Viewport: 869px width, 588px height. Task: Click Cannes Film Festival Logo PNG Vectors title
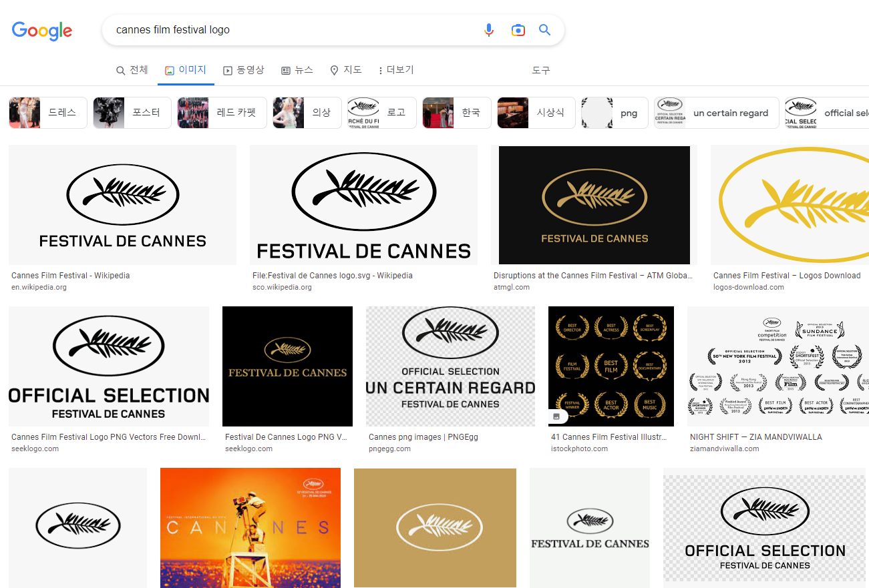(109, 437)
